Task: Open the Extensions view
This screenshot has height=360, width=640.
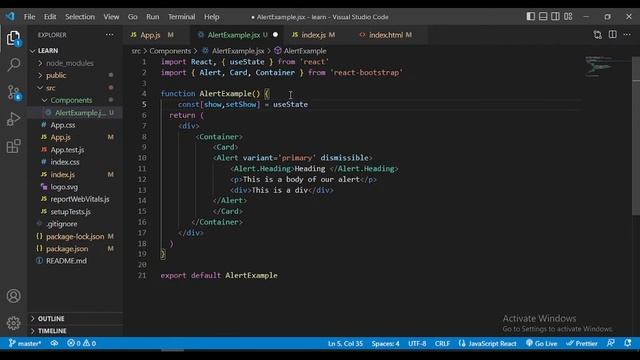Action: pos(13,146)
